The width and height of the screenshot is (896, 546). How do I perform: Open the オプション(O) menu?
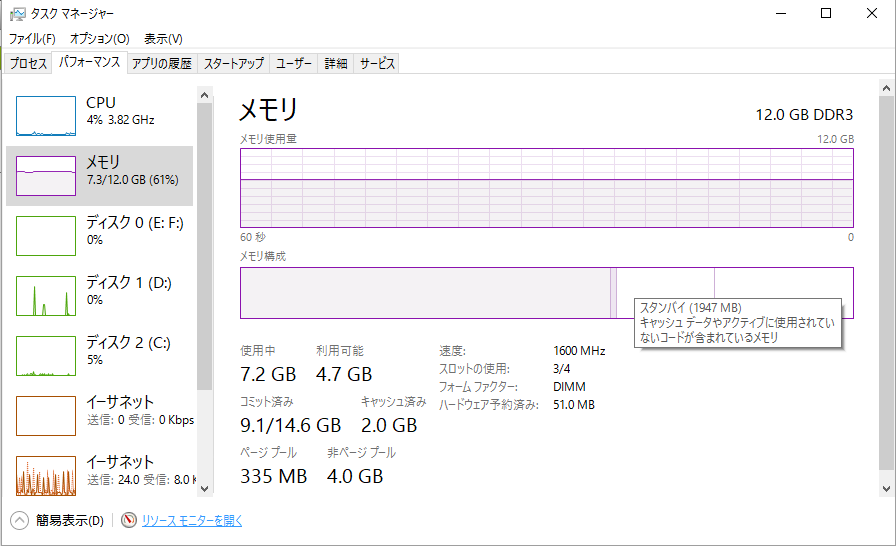[x=100, y=38]
